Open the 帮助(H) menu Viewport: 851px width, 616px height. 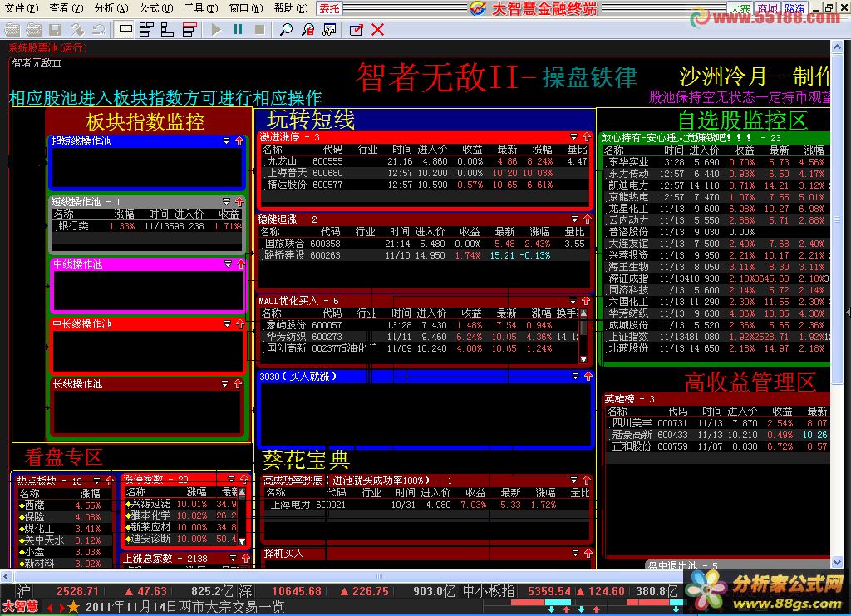(x=290, y=8)
